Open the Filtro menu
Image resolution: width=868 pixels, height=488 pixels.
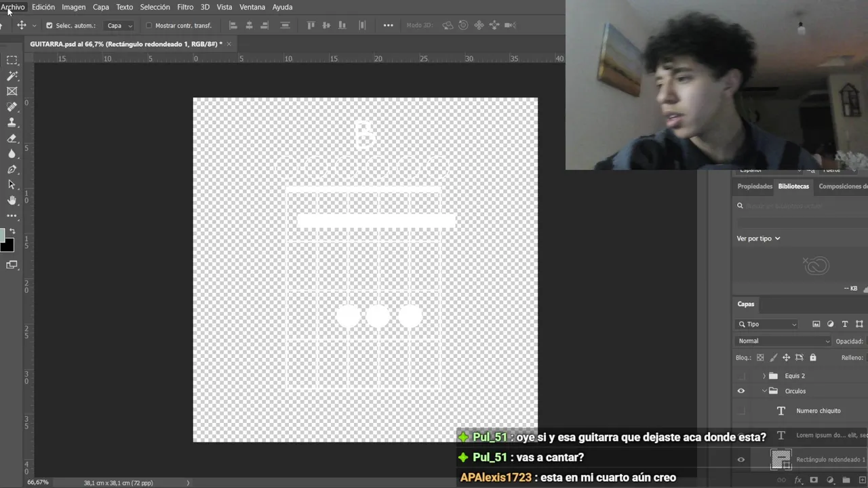pyautogui.click(x=185, y=7)
